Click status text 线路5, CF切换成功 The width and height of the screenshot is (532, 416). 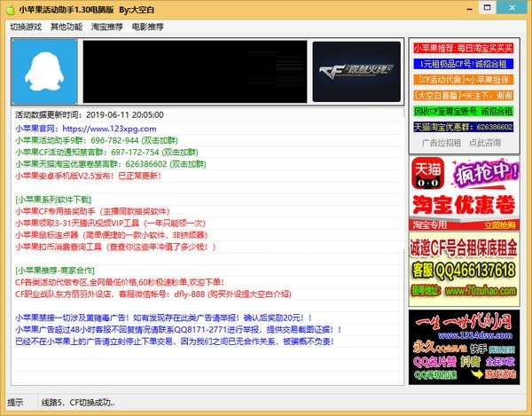(x=78, y=403)
